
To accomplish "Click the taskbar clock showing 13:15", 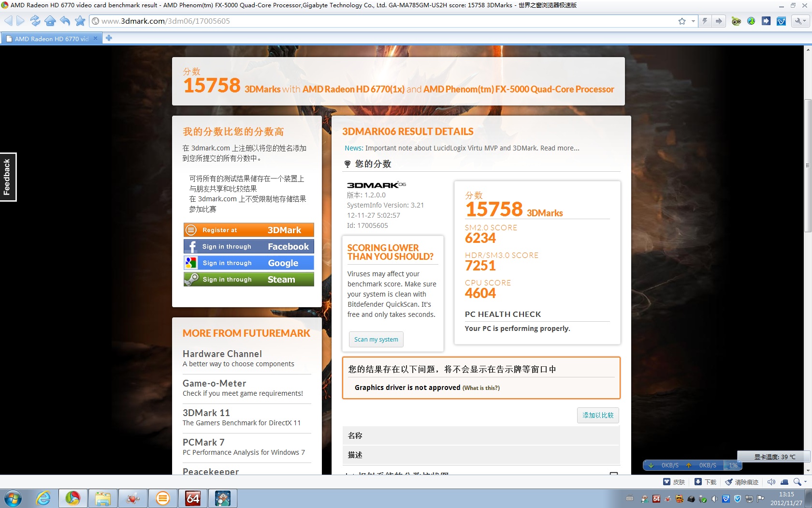I will (786, 499).
